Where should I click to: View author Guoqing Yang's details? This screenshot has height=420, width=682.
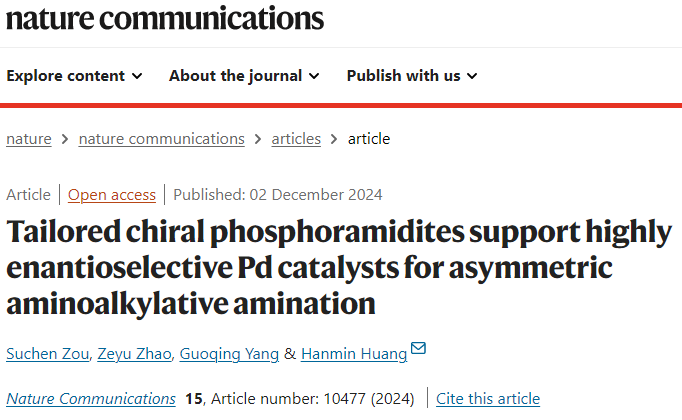click(x=229, y=353)
